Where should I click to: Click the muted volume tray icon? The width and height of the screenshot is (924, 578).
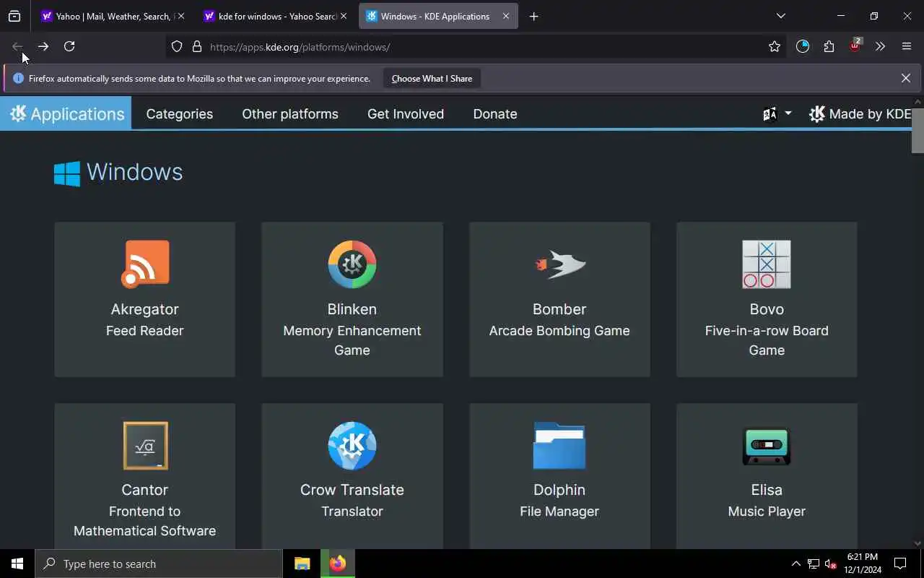pyautogui.click(x=830, y=564)
